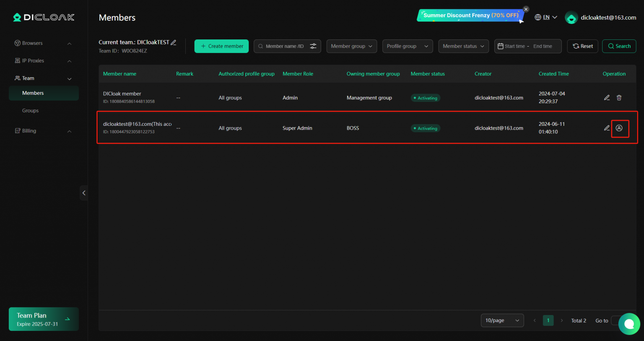This screenshot has height=341, width=644.
Task: Edit the Super Admin member row
Action: (x=607, y=128)
